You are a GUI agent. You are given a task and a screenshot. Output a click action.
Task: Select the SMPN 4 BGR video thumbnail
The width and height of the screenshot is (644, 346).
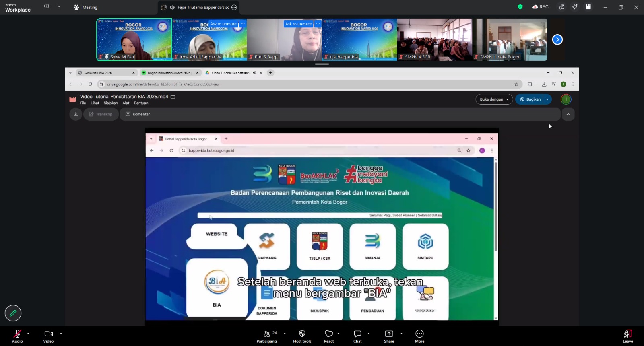tap(435, 39)
